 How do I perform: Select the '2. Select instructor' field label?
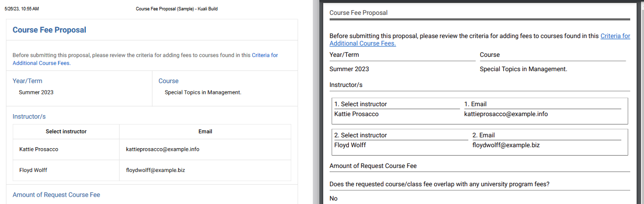[x=361, y=135]
